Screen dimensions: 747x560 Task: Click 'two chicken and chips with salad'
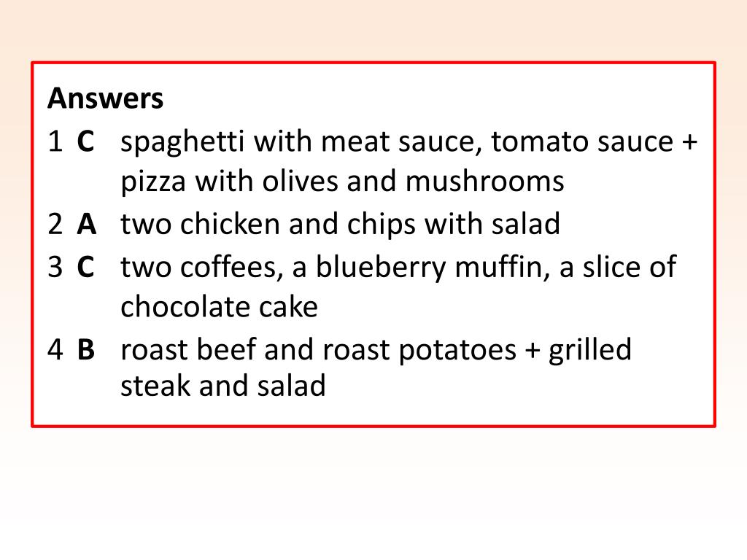(x=340, y=225)
